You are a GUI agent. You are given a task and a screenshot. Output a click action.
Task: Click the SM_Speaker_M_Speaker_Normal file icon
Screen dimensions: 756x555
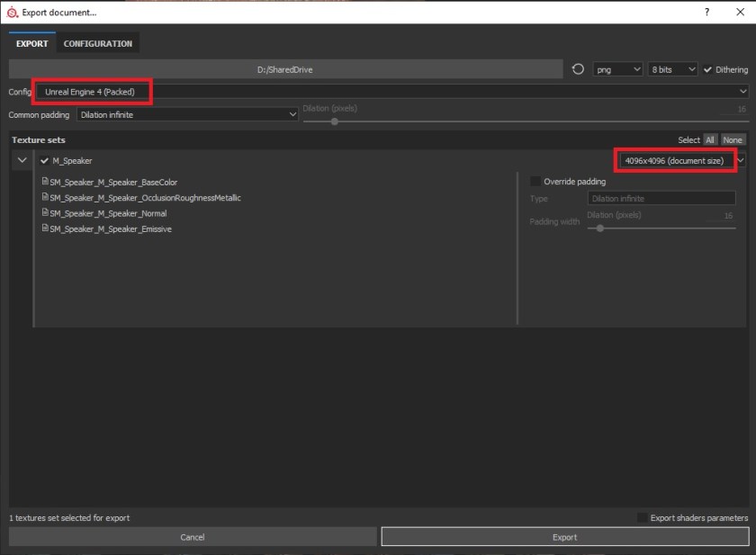(45, 213)
